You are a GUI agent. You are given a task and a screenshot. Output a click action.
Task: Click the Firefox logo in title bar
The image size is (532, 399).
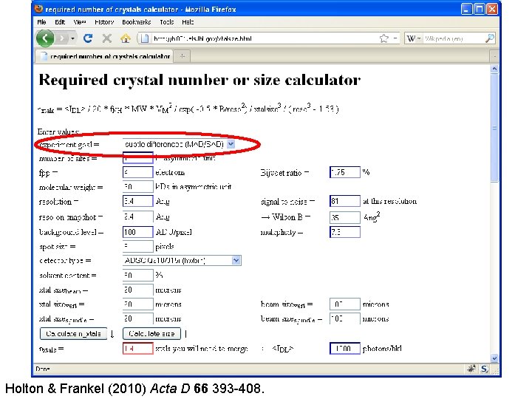point(39,9)
